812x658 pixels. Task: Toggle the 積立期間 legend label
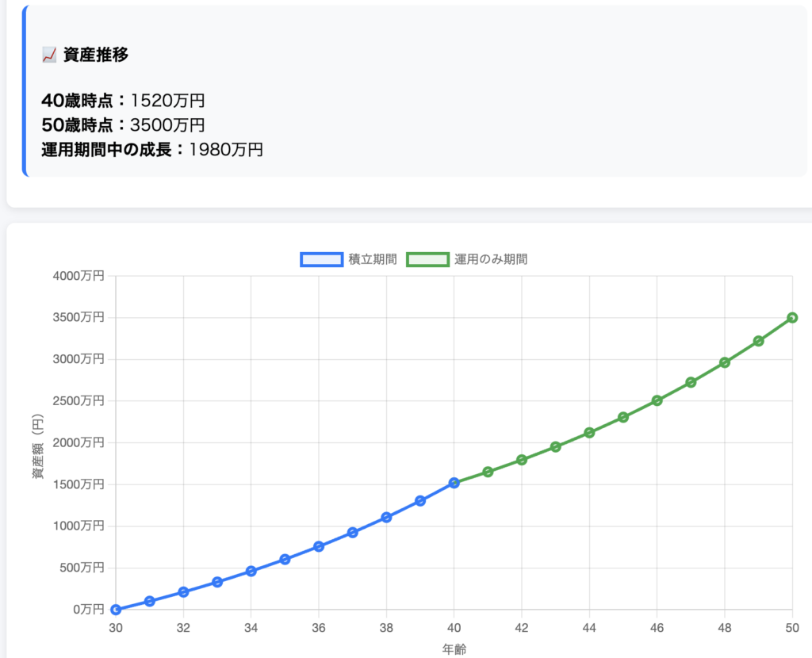373,259
